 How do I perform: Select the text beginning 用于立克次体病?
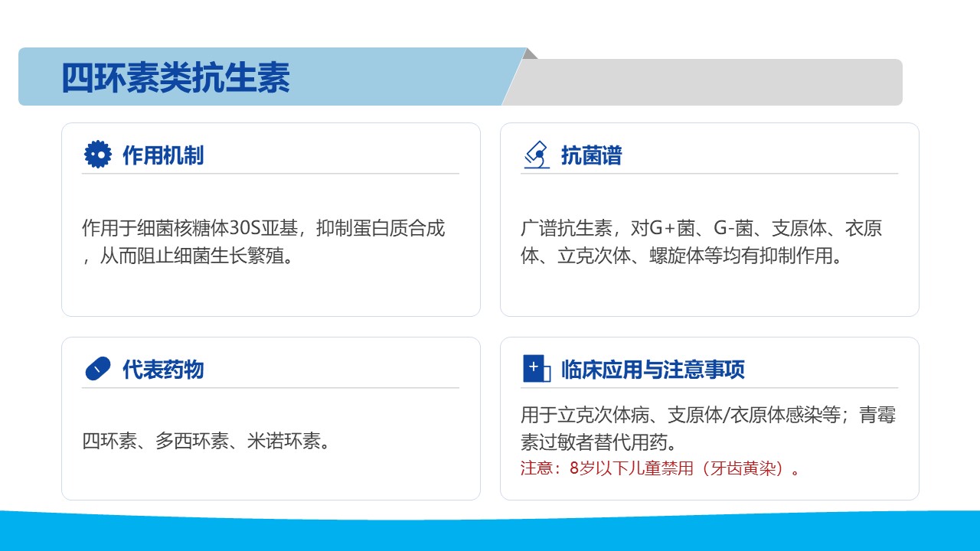[707, 428]
